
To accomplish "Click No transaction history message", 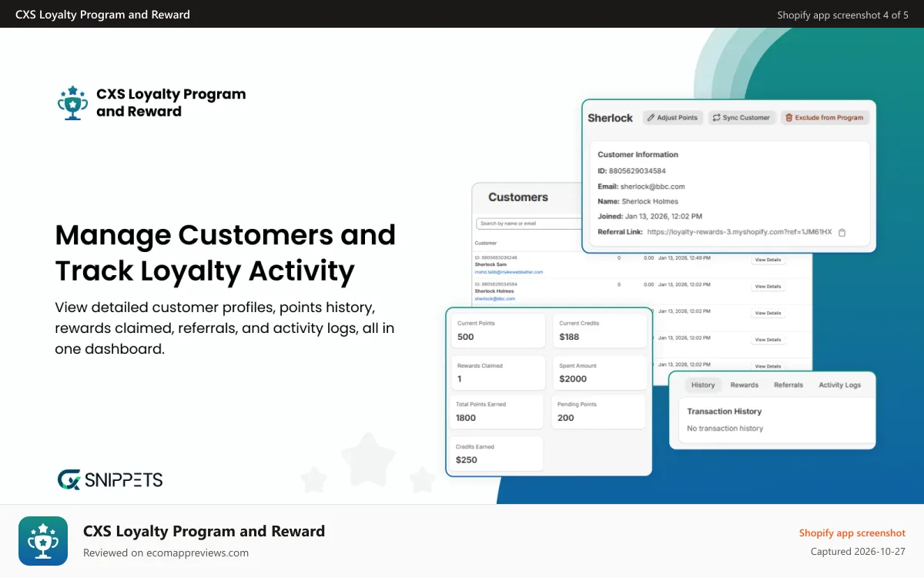I will [725, 428].
